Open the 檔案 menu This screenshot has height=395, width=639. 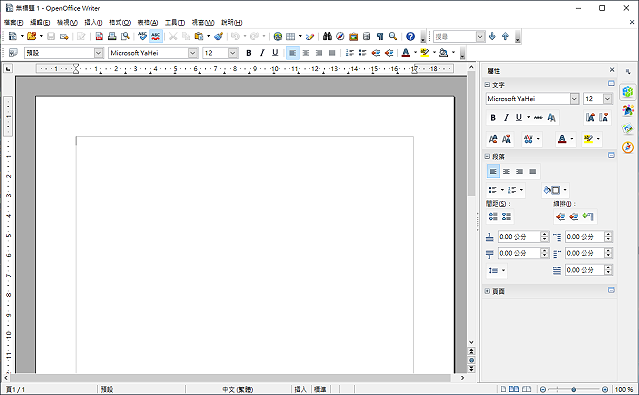pyautogui.click(x=13, y=22)
